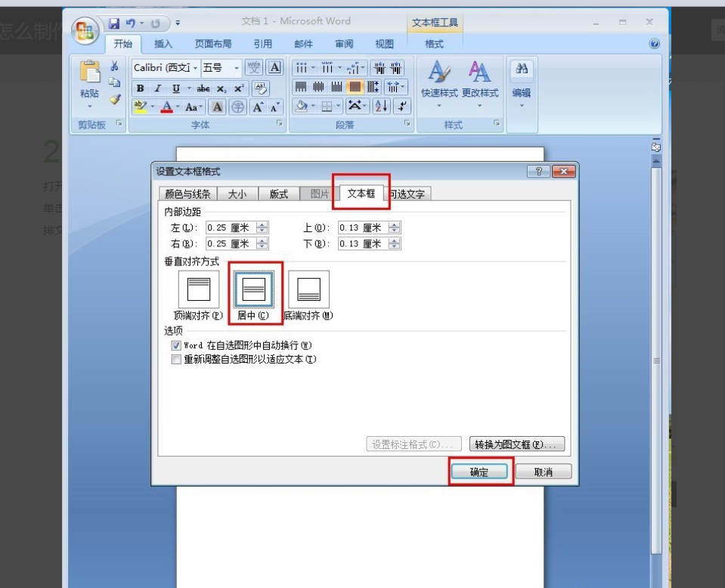Decrease the bottom internal margin spinner
Screen dimensions: 725x588
pos(395,246)
